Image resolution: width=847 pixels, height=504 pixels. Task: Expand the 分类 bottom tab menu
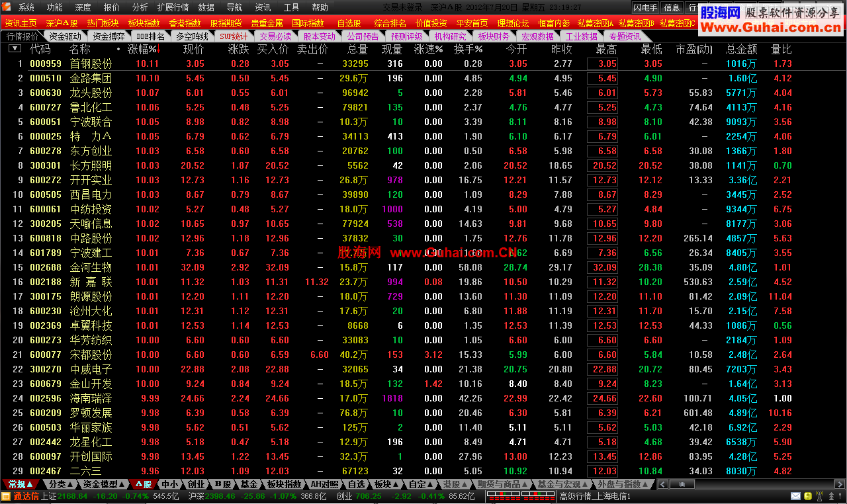click(61, 484)
